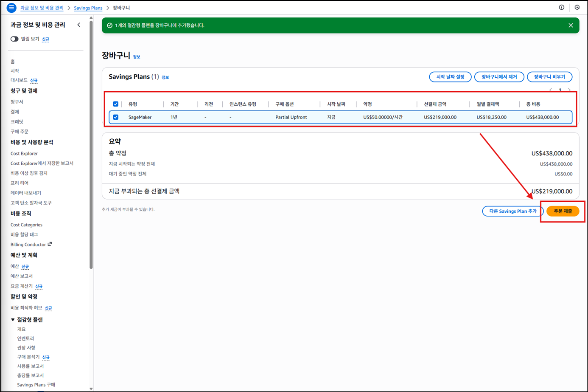
Task: Click the 주문 제출 button
Action: click(563, 211)
